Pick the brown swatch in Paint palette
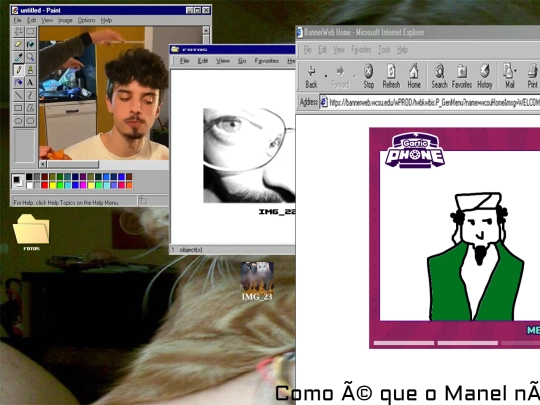Image resolution: width=540 pixels, height=405 pixels. [129, 177]
